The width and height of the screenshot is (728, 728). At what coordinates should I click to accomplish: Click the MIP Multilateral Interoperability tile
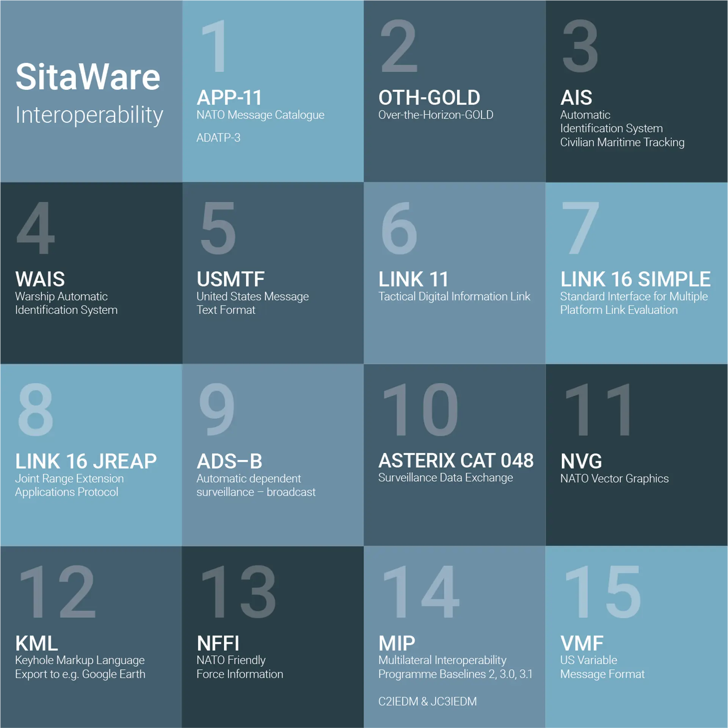[455, 637]
